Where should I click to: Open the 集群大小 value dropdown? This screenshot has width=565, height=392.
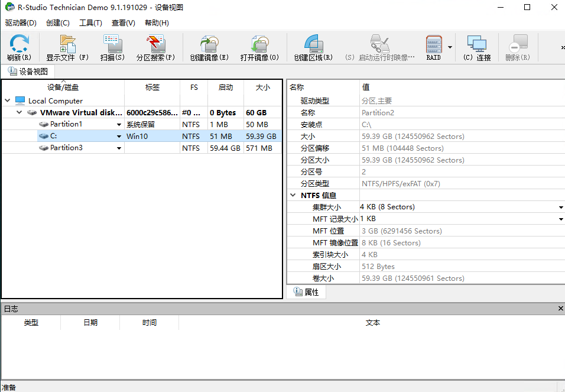click(x=561, y=208)
